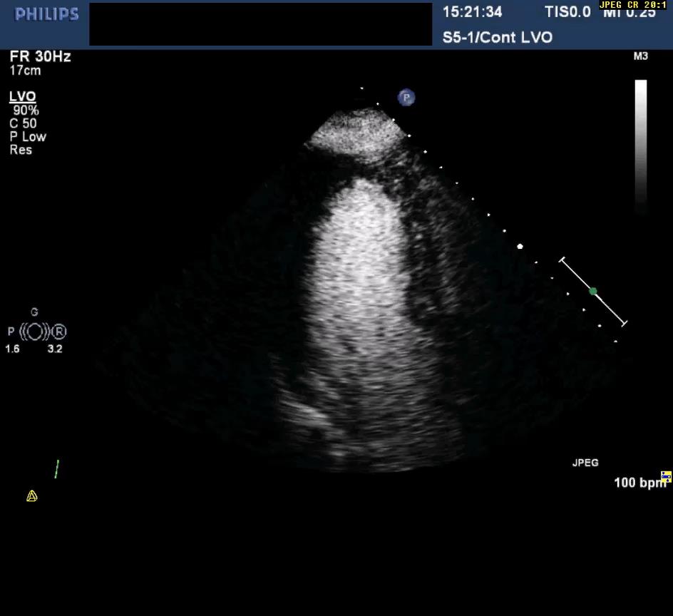Click the S5-1/Cont LVO transducer label

[x=498, y=37]
